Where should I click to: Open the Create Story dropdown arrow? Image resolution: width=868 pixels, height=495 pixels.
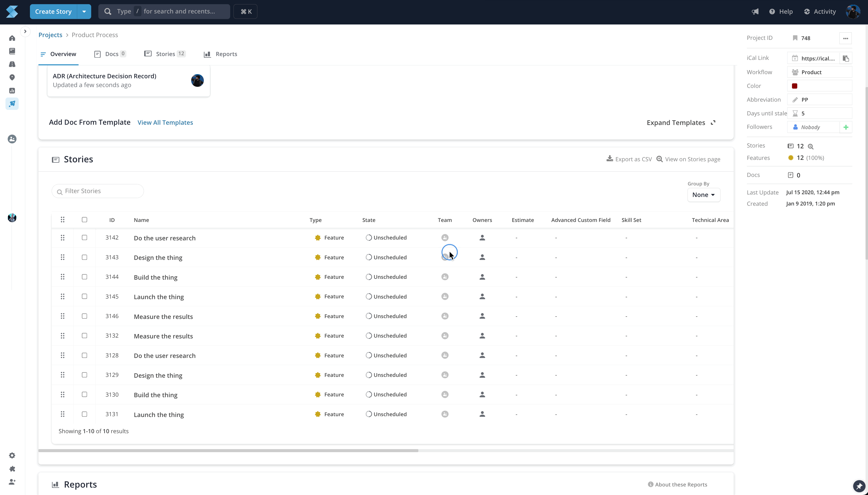tap(84, 12)
